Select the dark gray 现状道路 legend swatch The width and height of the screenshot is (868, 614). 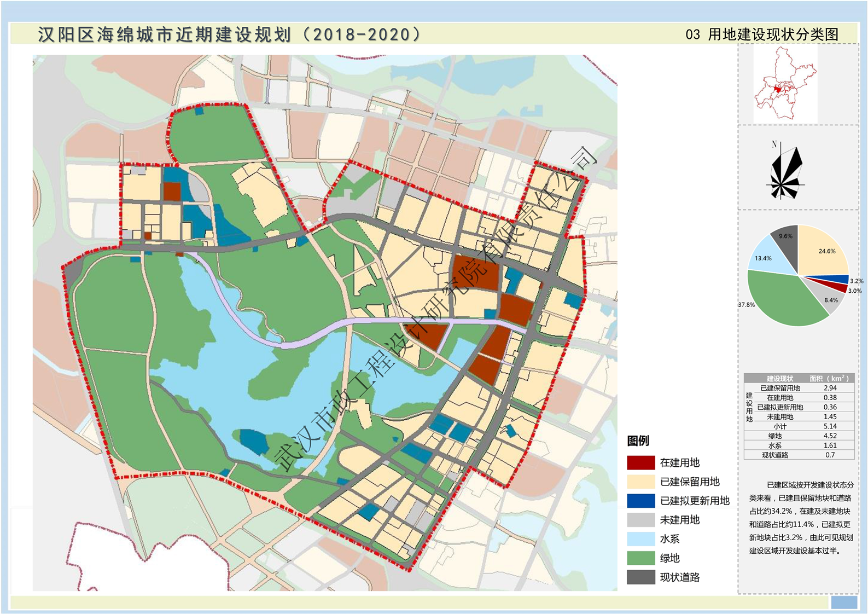point(640,577)
